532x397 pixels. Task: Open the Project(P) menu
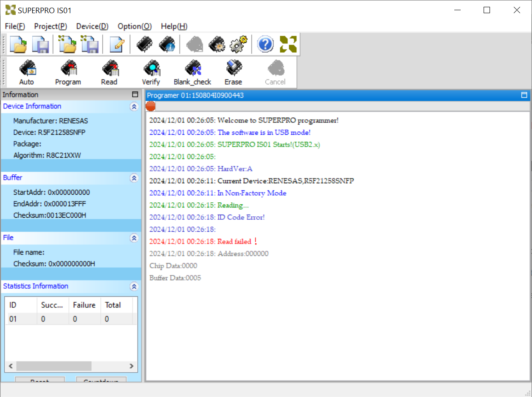pyautogui.click(x=51, y=26)
